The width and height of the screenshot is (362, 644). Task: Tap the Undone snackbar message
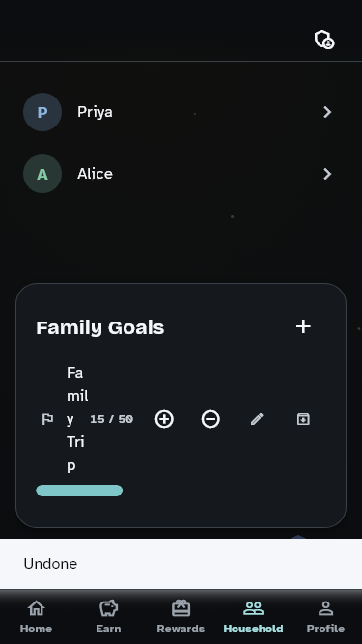click(50, 564)
